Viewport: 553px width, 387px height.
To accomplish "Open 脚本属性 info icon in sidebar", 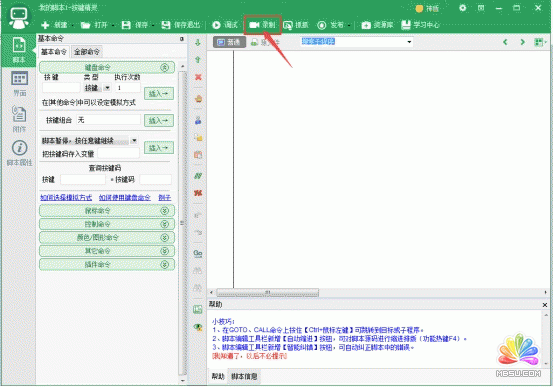I will (x=19, y=153).
